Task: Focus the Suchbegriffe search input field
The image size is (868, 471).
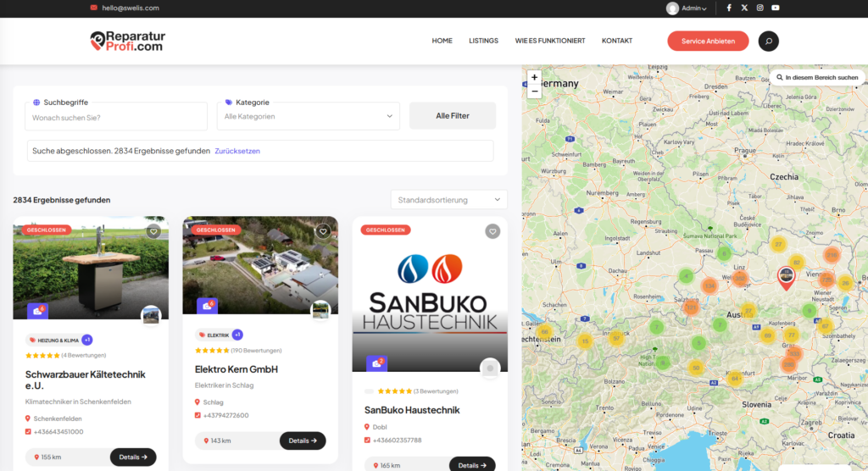Action: (116, 117)
